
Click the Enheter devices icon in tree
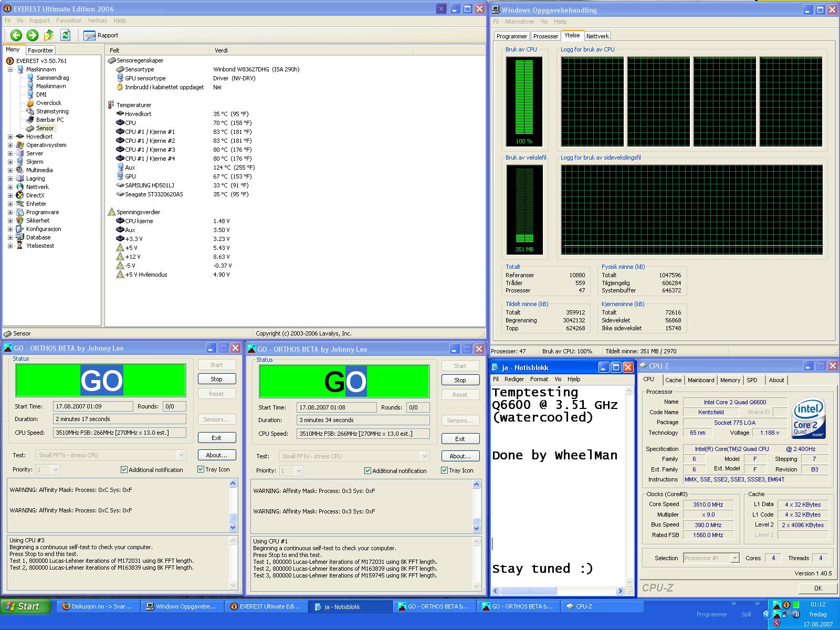tap(20, 204)
